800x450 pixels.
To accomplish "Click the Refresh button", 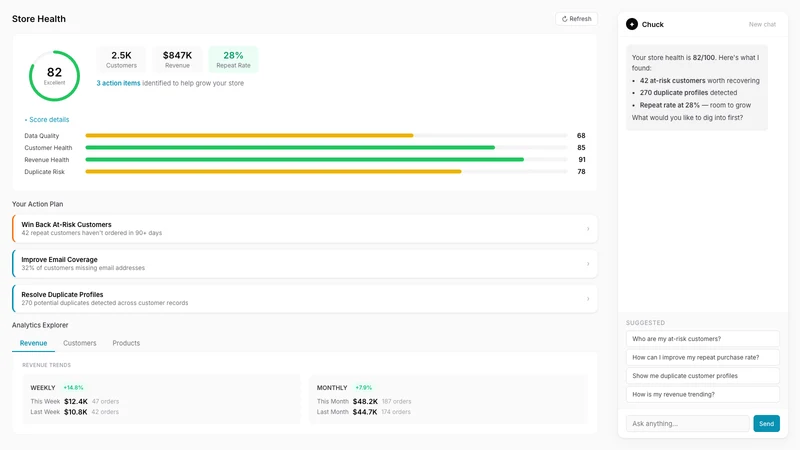I will (577, 19).
